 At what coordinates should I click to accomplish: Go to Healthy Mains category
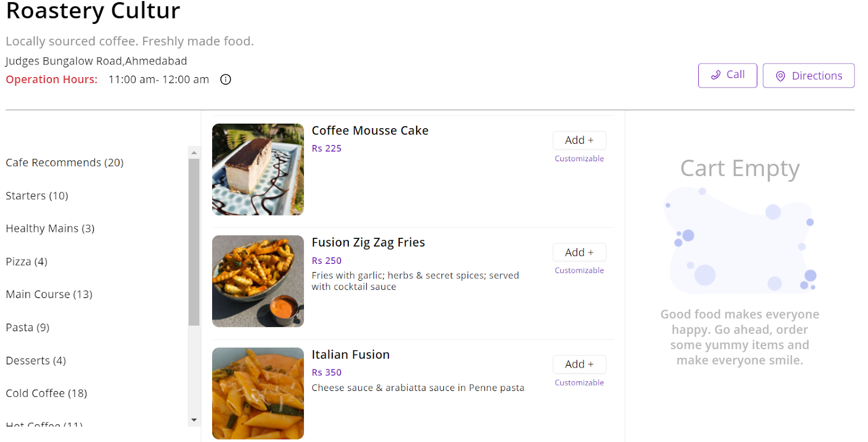coord(50,229)
